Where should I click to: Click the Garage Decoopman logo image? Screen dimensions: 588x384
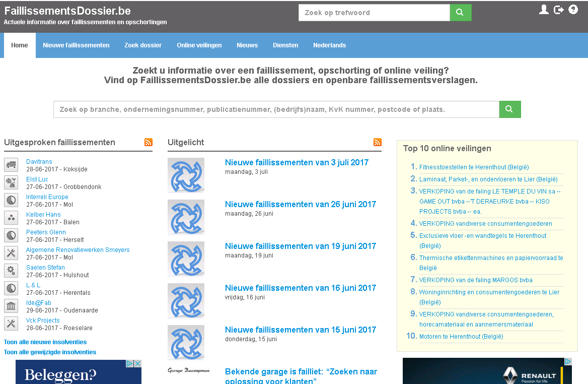(189, 370)
